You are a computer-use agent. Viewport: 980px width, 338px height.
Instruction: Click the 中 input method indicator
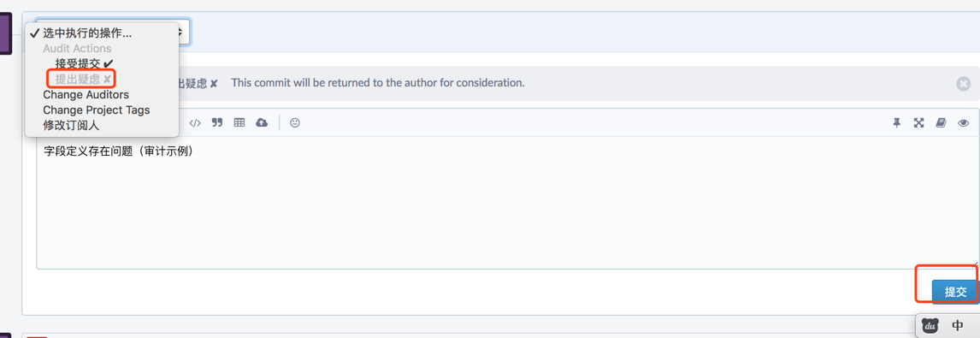[958, 325]
